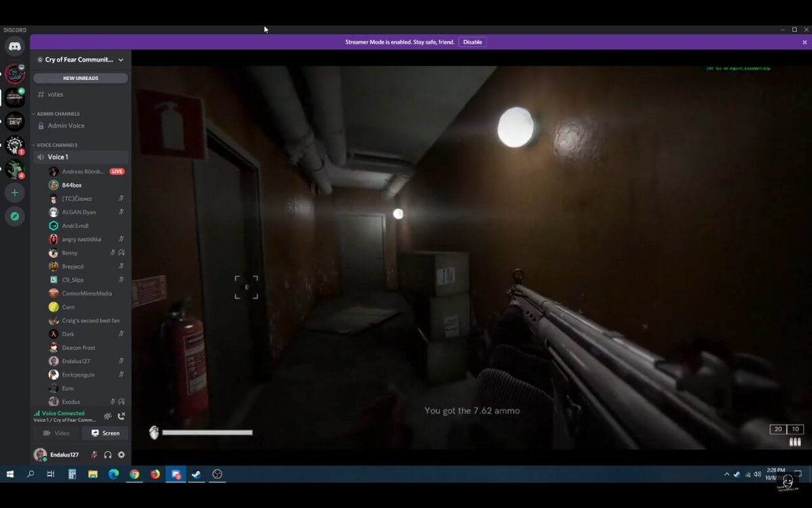Select user Enricpenguin in the voice list
Viewport: 812px width, 508px height.
(x=87, y=375)
